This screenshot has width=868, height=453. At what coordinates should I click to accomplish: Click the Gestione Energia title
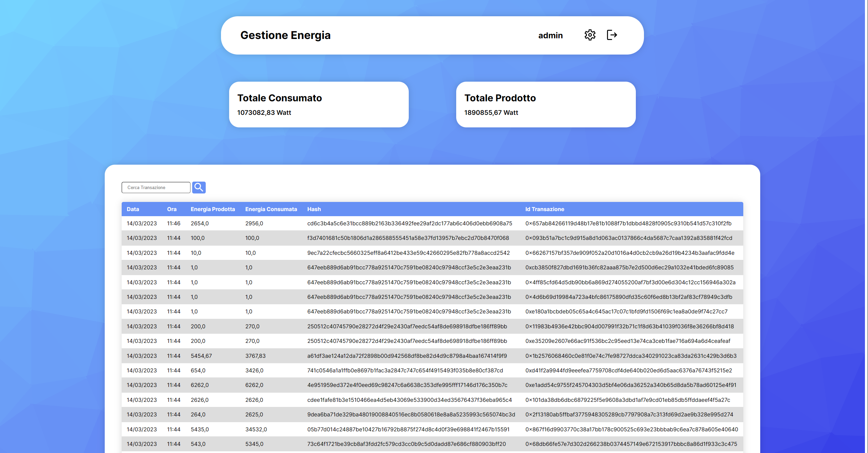point(285,35)
